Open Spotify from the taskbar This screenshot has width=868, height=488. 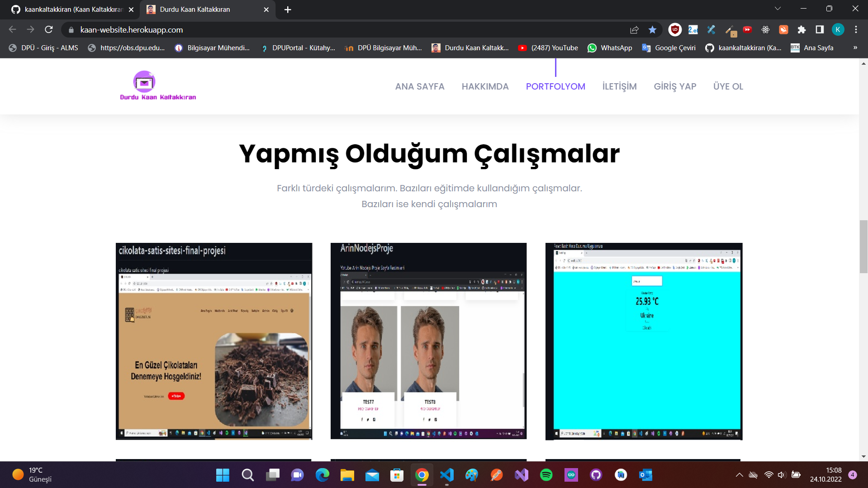[x=546, y=475]
